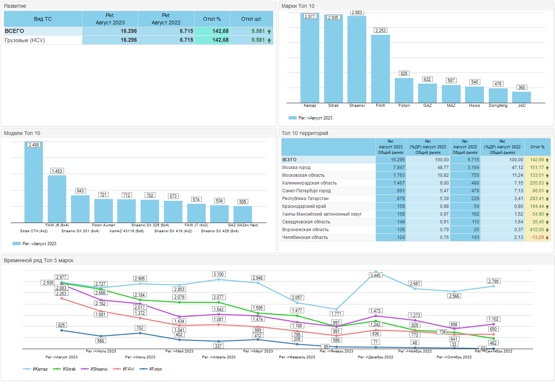555x392 pixels.
Task: Click the Рег.->Январь 2023 axis label
Action: point(336,351)
